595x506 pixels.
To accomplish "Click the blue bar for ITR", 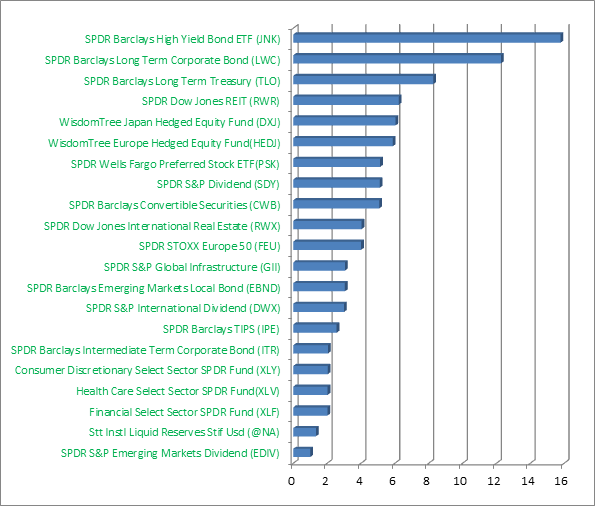I will 312,348.
